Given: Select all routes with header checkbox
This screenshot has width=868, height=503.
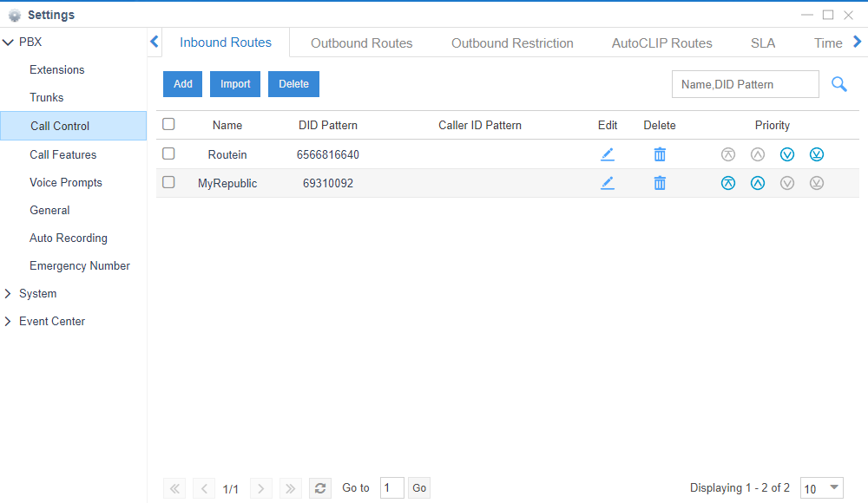Looking at the screenshot, I should tap(168, 124).
